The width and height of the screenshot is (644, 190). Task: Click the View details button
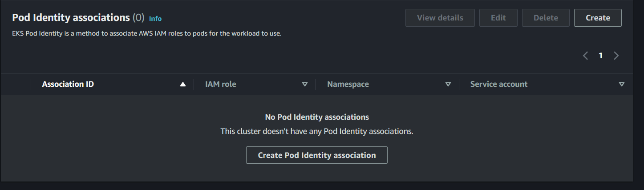click(440, 18)
